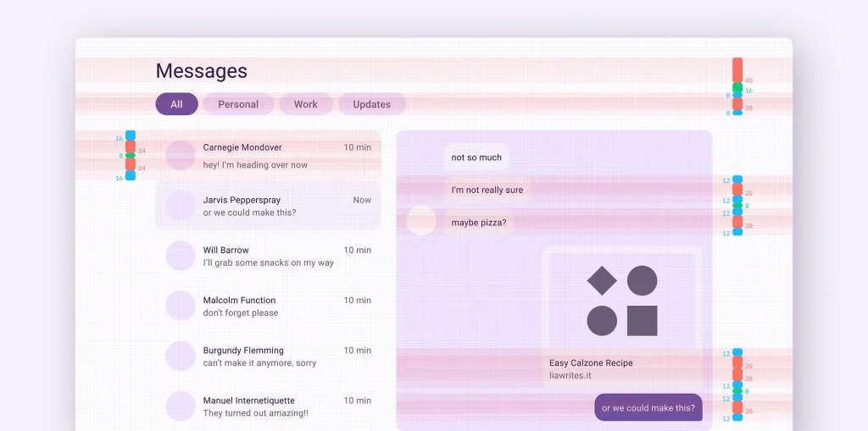Switch to the Updates filter

point(371,104)
